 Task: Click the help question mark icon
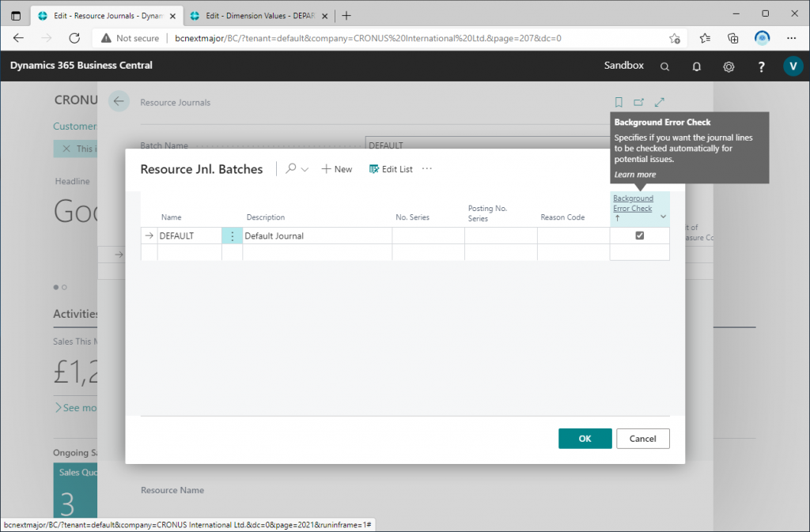click(x=761, y=66)
